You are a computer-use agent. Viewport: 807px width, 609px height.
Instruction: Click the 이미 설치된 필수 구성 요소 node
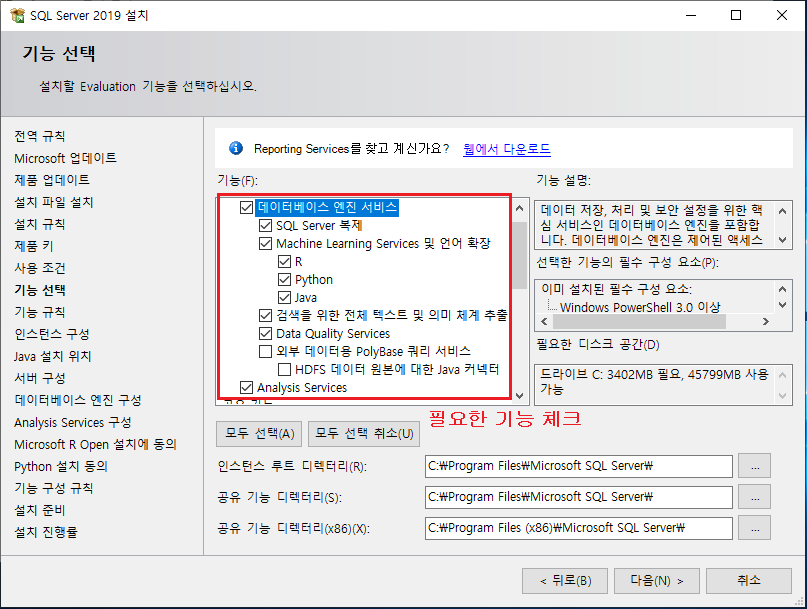tap(617, 289)
